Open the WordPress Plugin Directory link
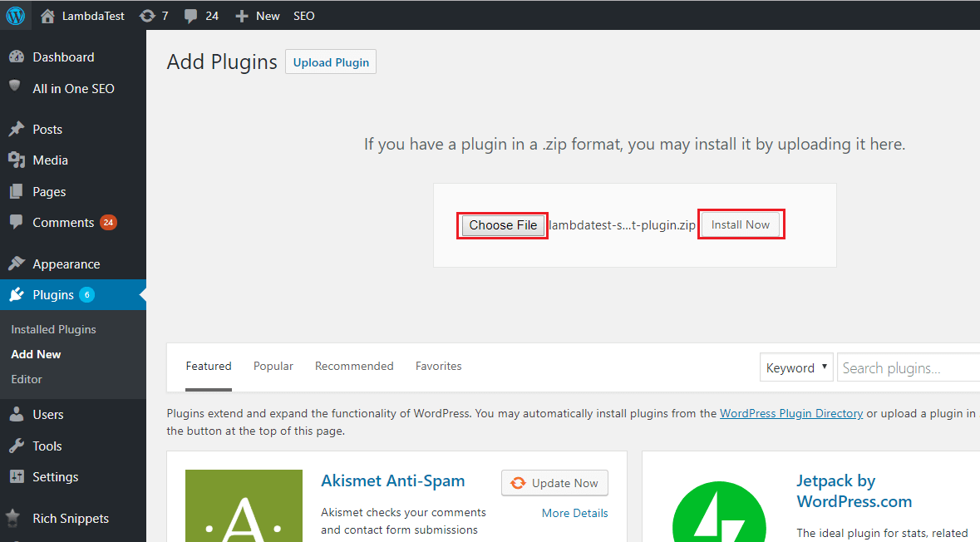 pyautogui.click(x=790, y=413)
